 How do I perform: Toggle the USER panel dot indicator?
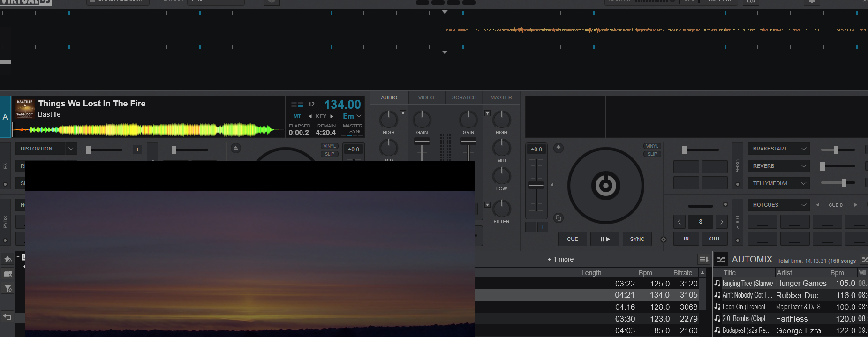pos(738,184)
